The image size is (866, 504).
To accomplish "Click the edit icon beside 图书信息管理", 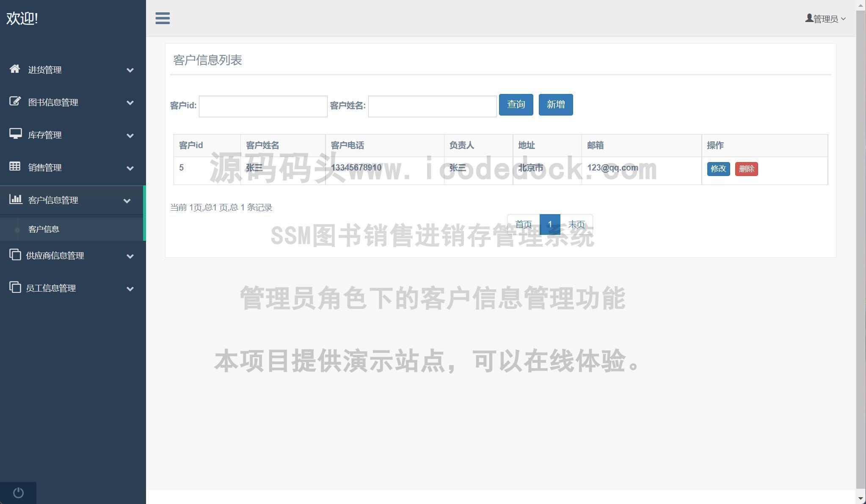I will [x=15, y=102].
